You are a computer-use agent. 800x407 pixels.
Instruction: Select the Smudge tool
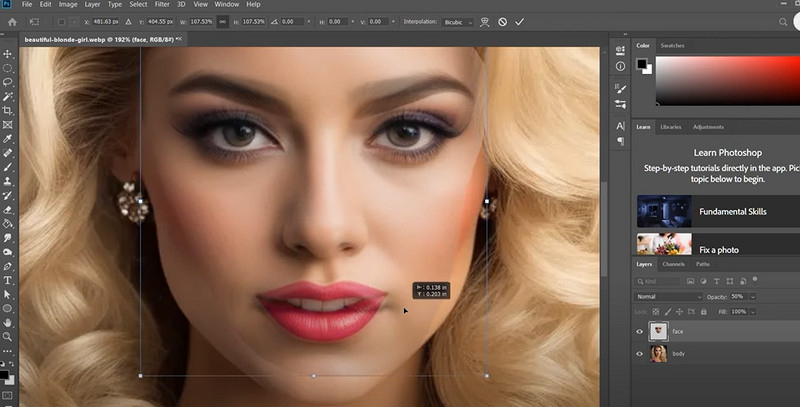pos(8,238)
